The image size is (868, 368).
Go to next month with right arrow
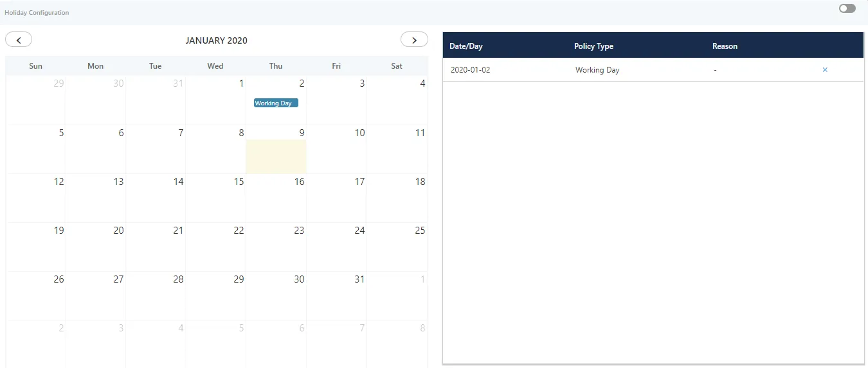click(414, 40)
